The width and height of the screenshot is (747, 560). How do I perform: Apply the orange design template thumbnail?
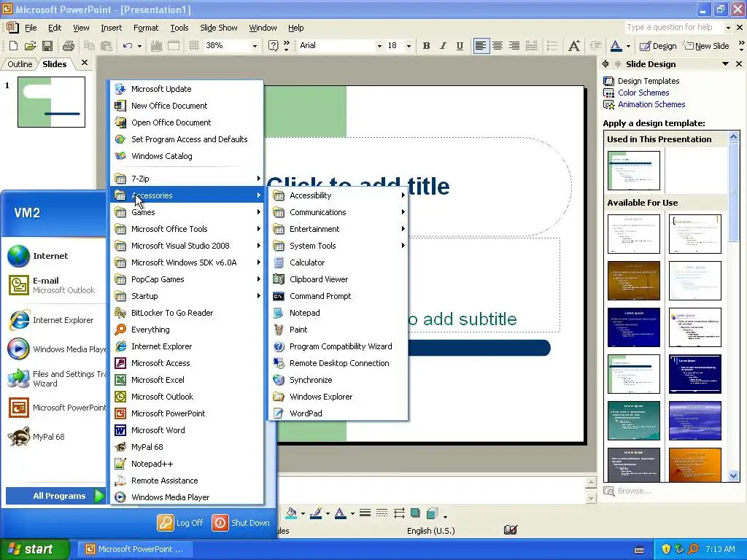[694, 464]
